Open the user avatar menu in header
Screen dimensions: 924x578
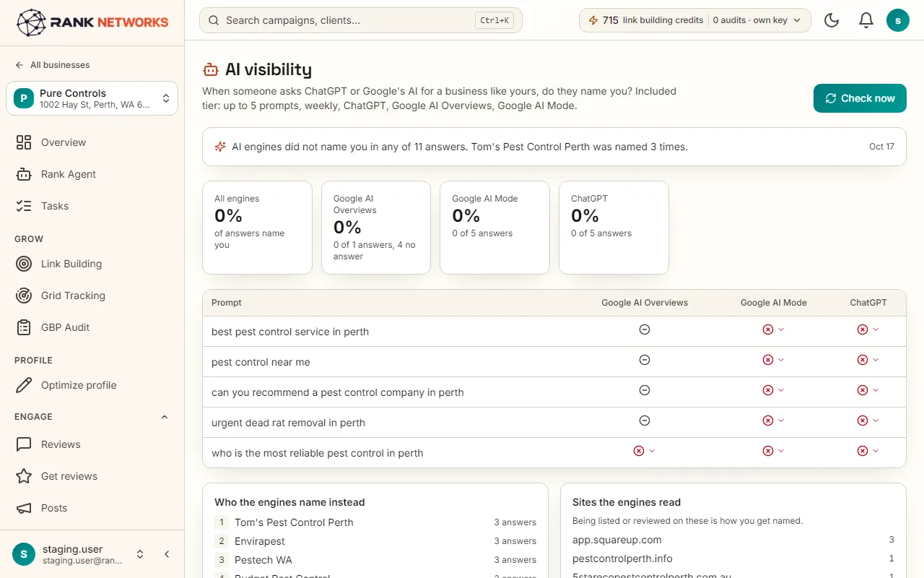898,20
